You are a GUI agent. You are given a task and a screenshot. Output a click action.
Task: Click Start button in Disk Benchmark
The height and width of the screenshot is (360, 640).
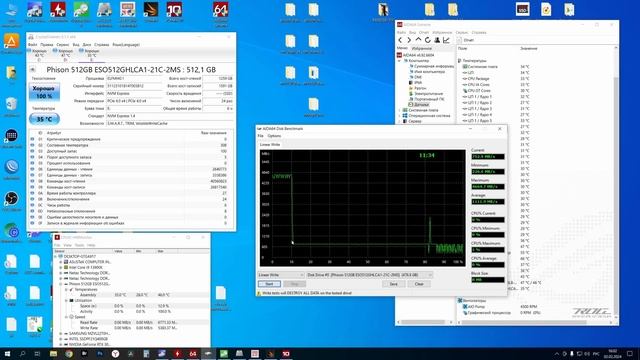tap(269, 284)
